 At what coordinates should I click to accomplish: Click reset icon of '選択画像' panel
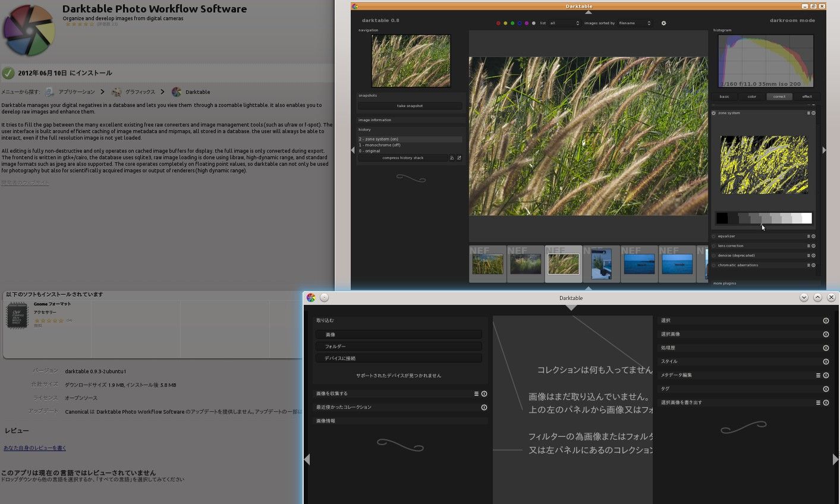[x=826, y=334]
